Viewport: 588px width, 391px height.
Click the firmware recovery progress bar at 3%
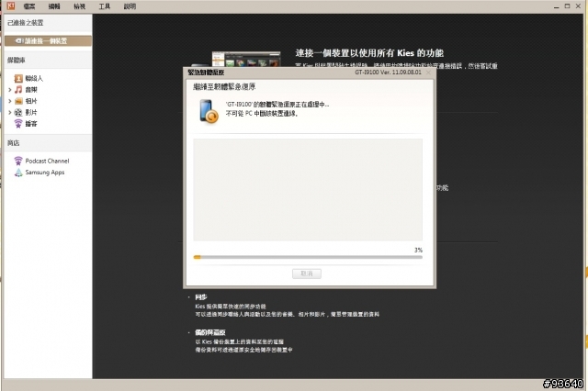[x=308, y=257]
